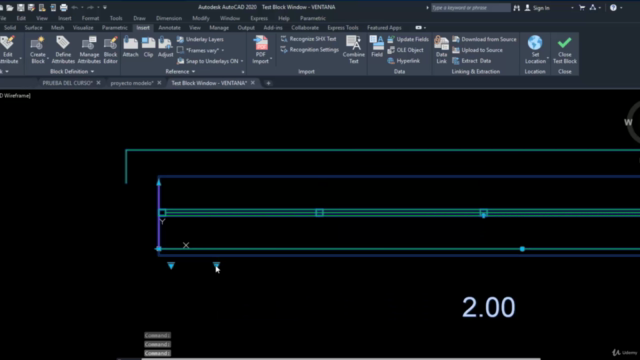Open the Dimension menu
Image resolution: width=640 pixels, height=360 pixels.
click(x=169, y=18)
